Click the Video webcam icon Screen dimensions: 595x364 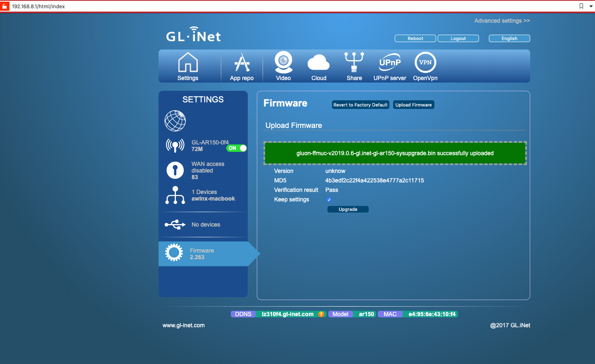(284, 63)
